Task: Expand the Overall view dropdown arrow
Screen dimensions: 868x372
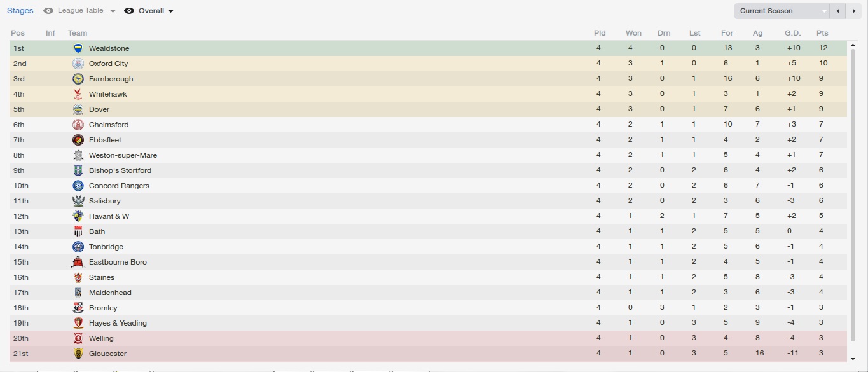Action: tap(171, 11)
